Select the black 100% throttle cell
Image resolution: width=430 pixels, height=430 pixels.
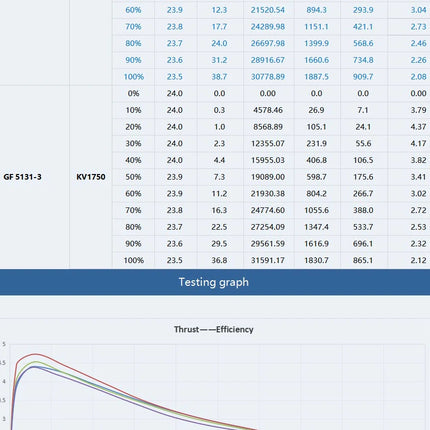click(x=134, y=260)
